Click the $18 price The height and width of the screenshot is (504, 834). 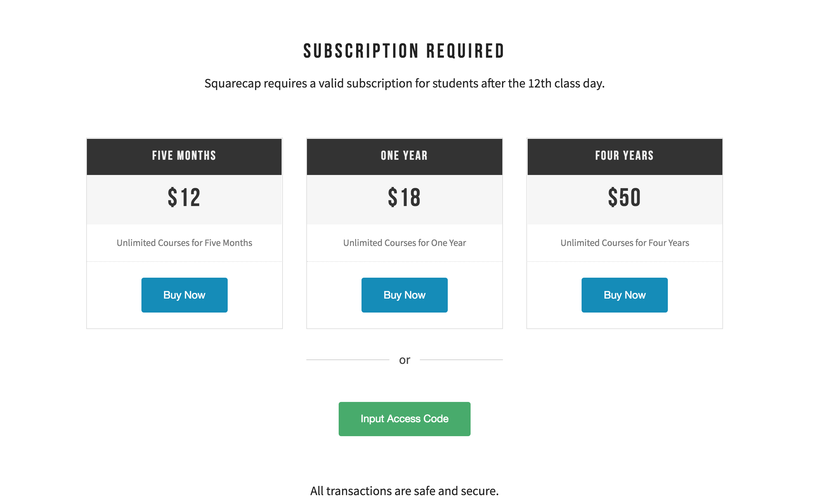[x=404, y=197]
